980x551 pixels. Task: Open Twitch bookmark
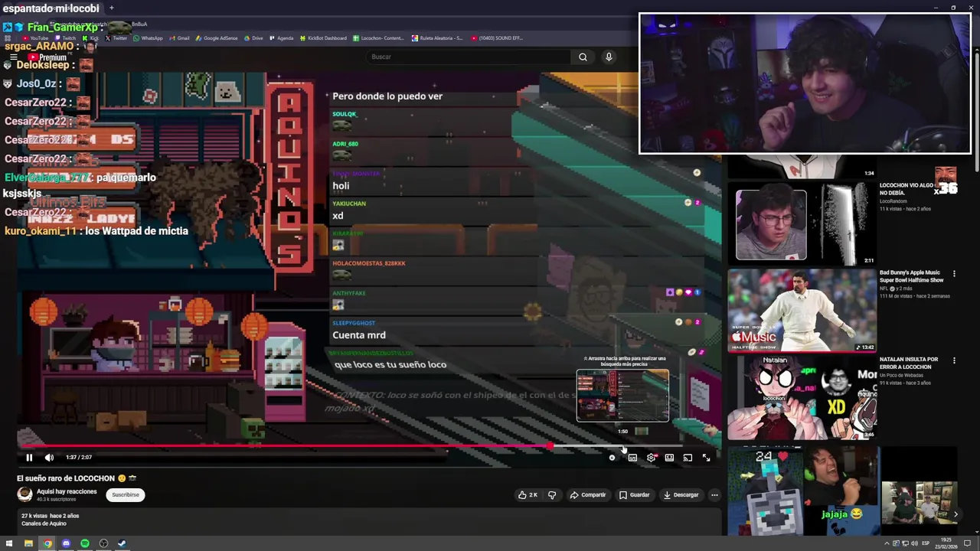[64, 38]
